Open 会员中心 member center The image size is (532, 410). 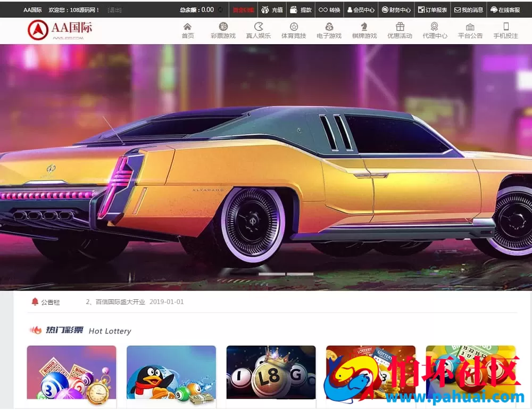point(361,10)
